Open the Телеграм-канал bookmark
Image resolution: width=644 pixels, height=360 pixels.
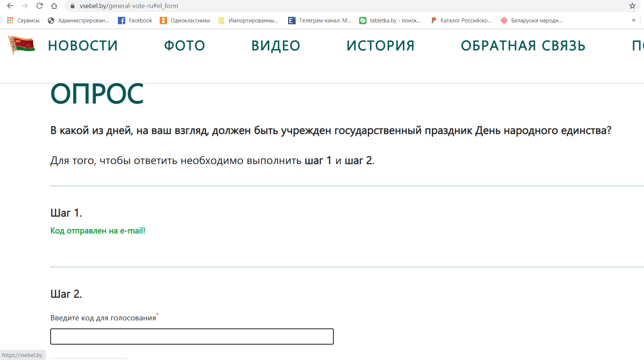coord(320,21)
